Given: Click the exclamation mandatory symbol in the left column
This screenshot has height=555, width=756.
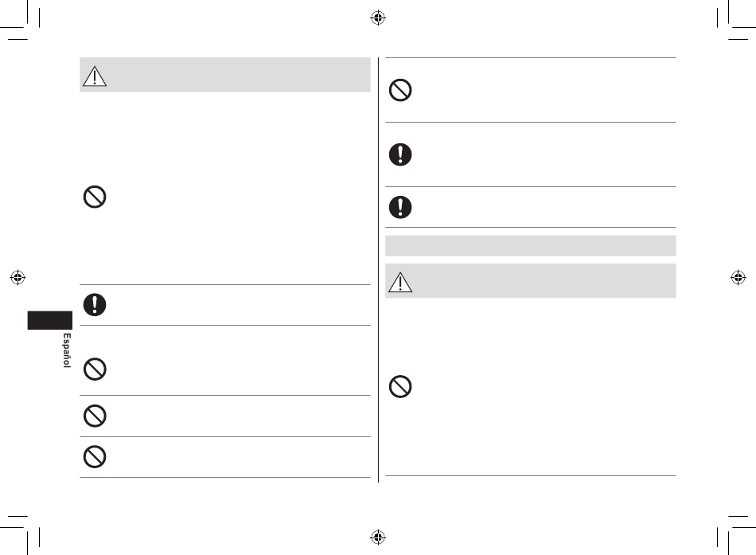Looking at the screenshot, I should [95, 304].
